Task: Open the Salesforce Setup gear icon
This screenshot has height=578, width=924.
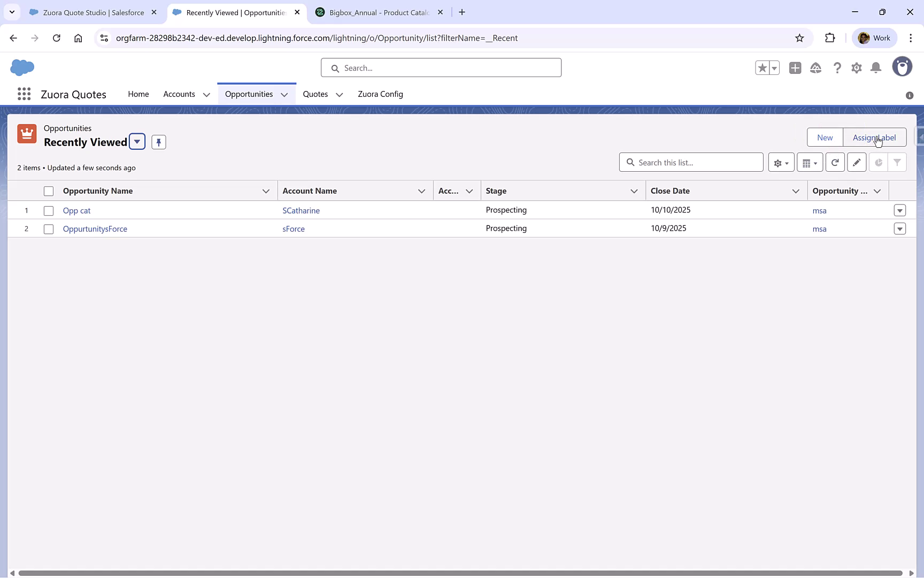Action: (x=856, y=68)
